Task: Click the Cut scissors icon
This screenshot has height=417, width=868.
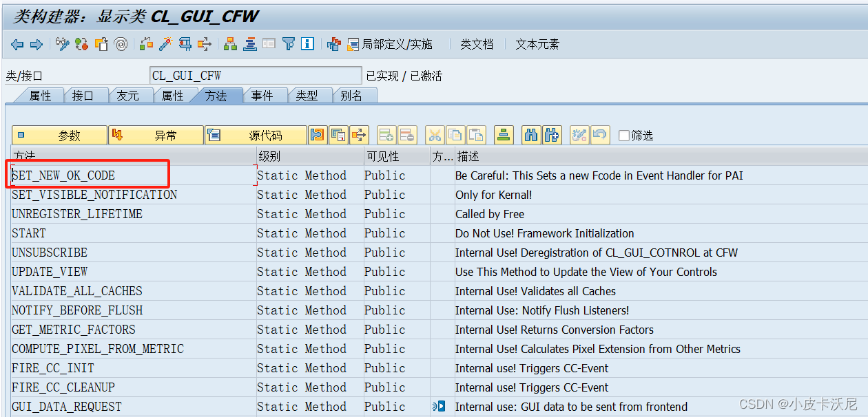Action: click(x=435, y=135)
